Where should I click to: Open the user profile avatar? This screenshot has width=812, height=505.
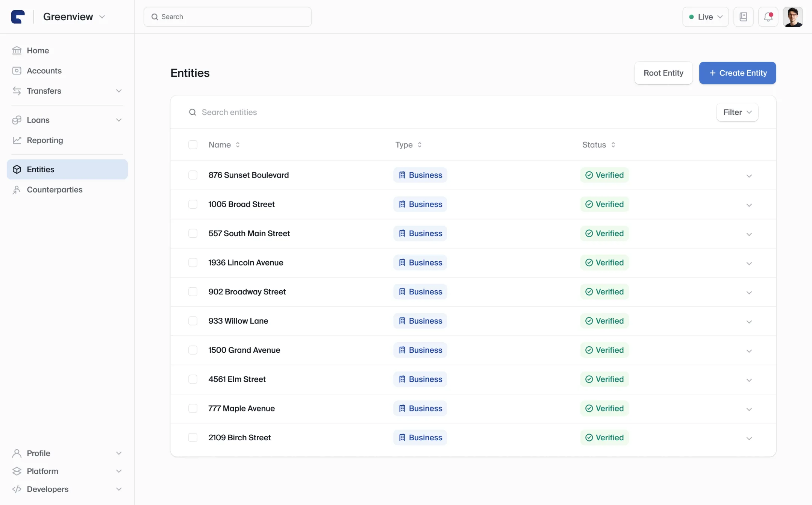click(793, 17)
